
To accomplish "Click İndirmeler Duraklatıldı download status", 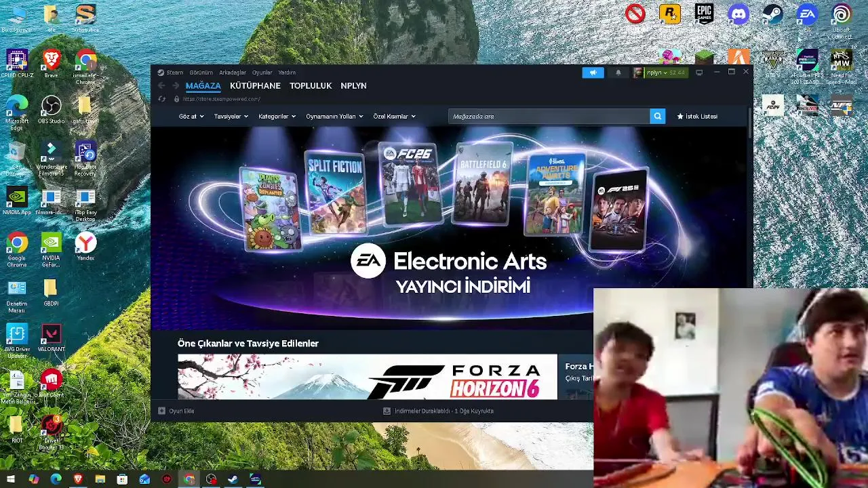I will 444,411.
